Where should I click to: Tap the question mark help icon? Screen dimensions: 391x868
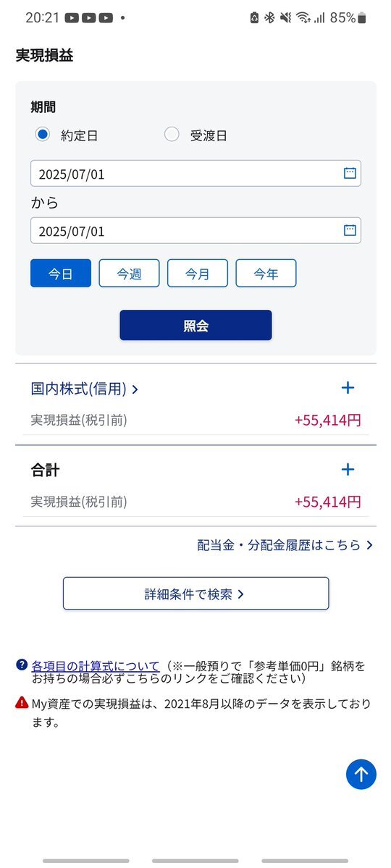22,665
